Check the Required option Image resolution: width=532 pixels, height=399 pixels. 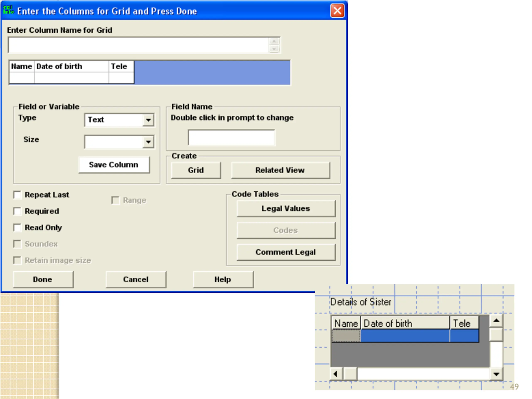(x=17, y=211)
